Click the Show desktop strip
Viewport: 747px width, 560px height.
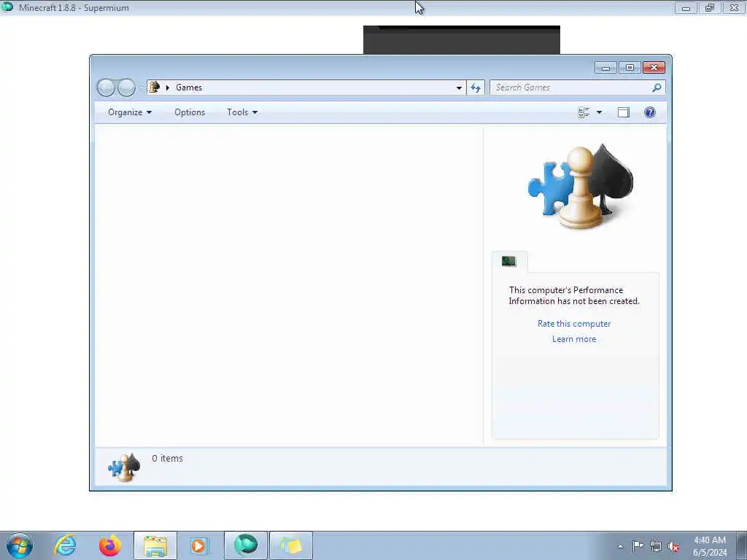coord(742,545)
